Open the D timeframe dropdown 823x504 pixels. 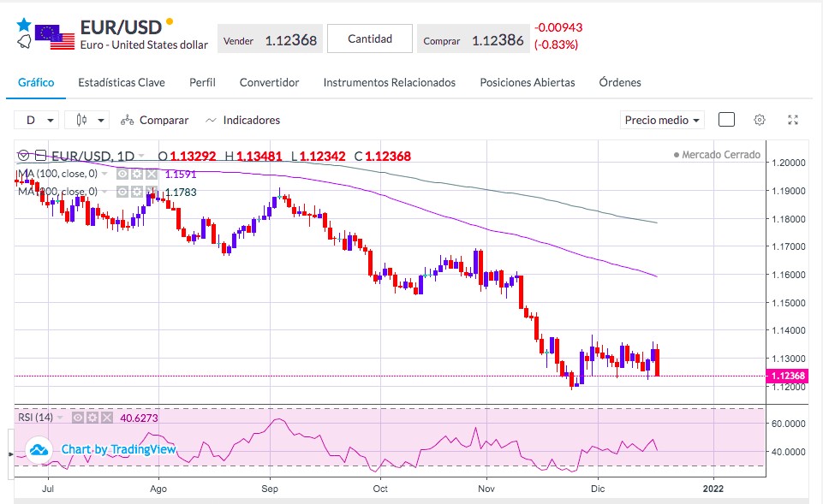tap(36, 120)
